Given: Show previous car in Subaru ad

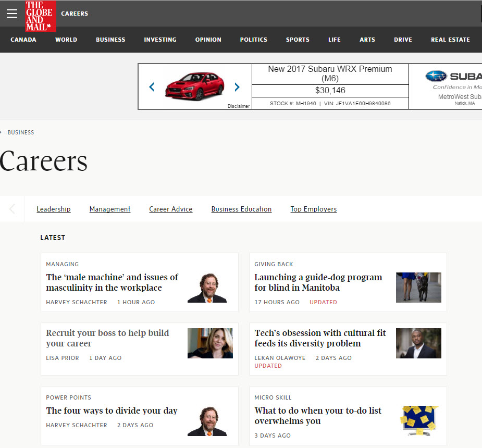Looking at the screenshot, I should pos(152,87).
